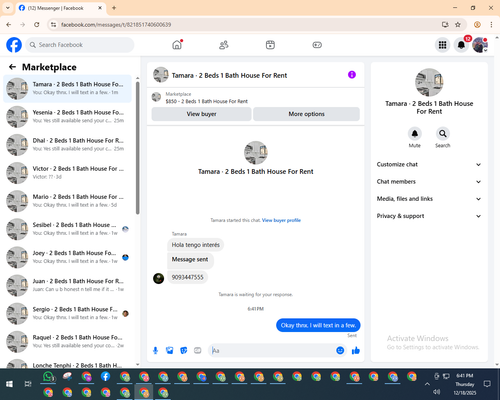Open Yesenia conversation in the list
This screenshot has height=400, width=500.
(x=67, y=117)
